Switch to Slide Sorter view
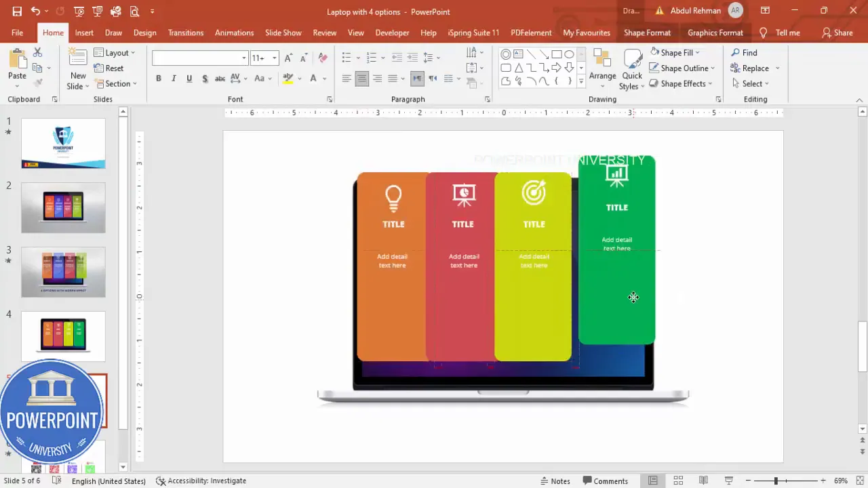 coord(678,481)
